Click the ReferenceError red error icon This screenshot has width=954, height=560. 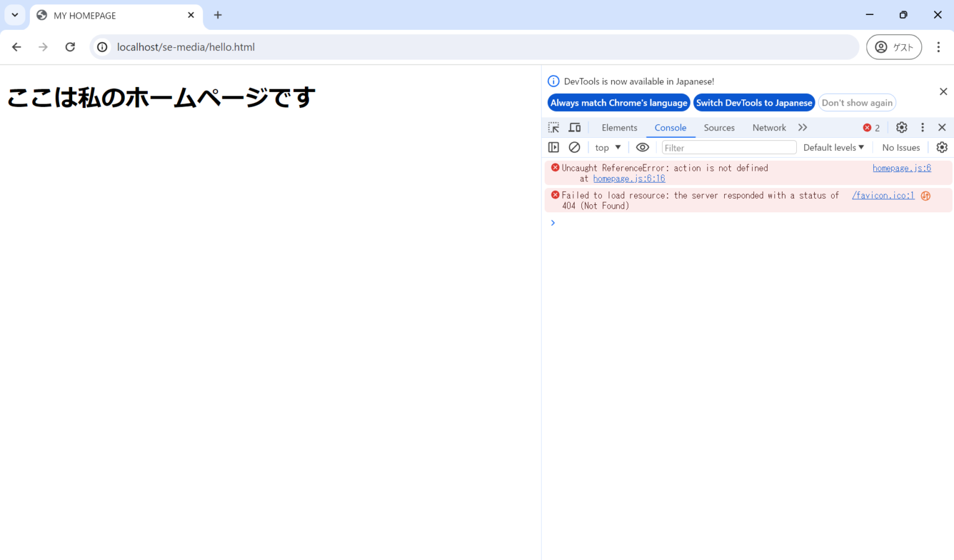555,168
